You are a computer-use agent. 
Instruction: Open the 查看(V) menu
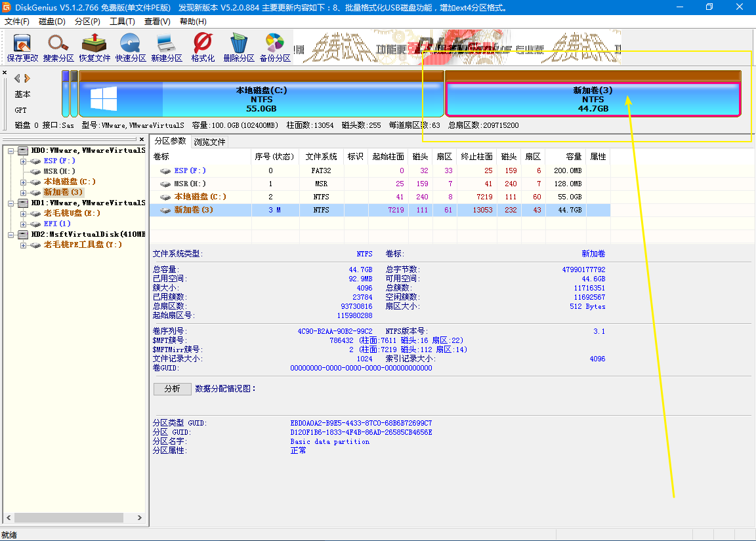[157, 22]
